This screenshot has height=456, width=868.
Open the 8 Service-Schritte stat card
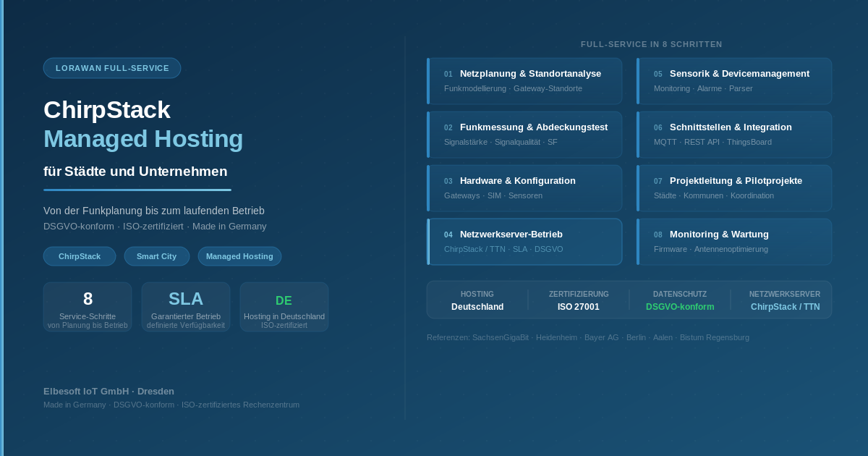[x=88, y=307]
